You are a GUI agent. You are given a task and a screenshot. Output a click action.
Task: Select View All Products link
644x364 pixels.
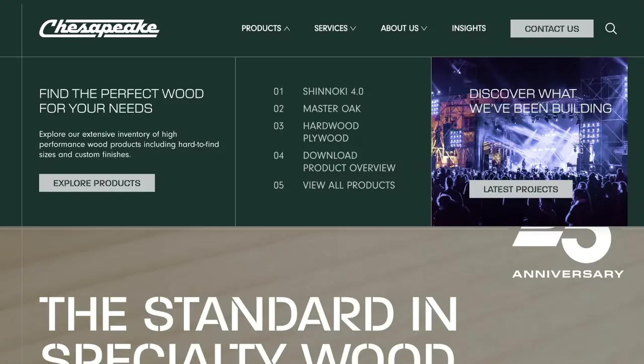[x=349, y=185]
